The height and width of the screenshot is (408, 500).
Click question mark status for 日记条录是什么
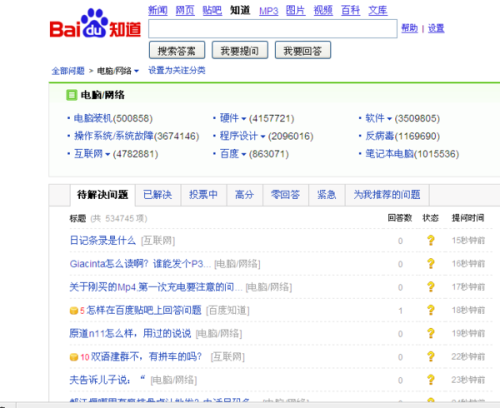(x=431, y=240)
